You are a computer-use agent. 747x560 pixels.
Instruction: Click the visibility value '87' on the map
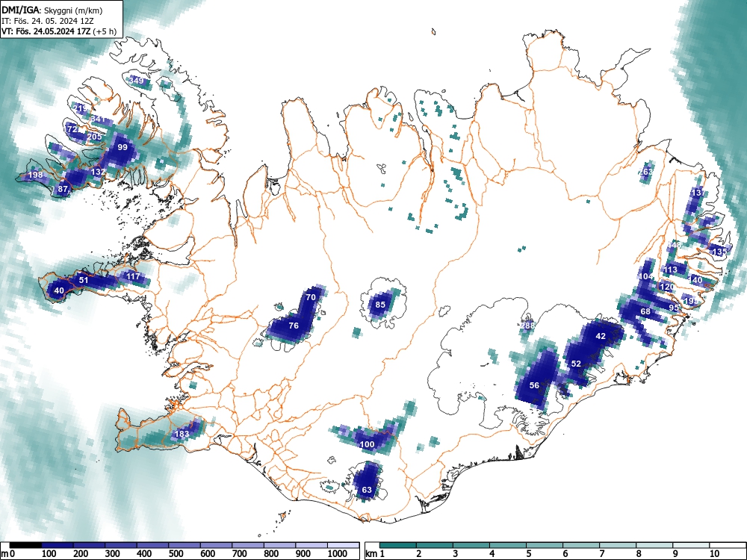(63, 189)
